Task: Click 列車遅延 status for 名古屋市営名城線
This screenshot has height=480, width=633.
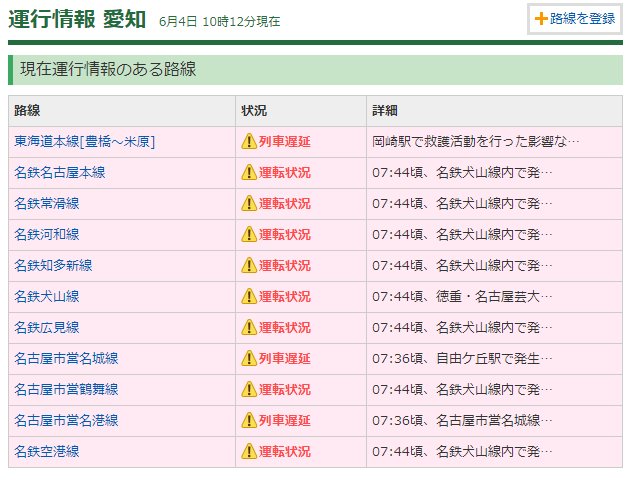Action: point(285,358)
